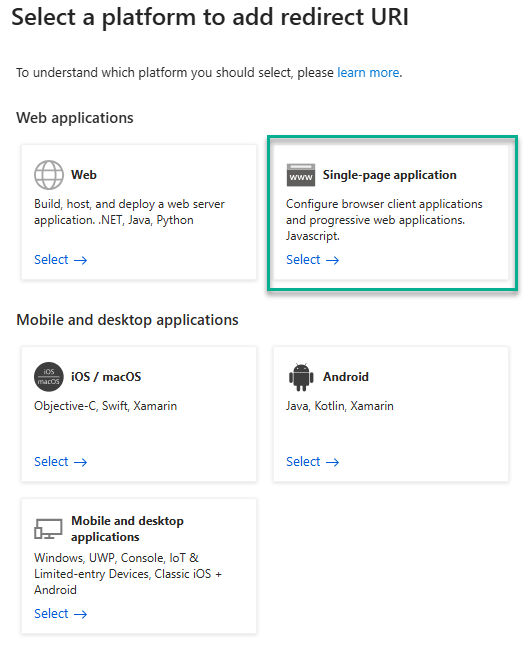Click the bold 'Mobile and desktop applications' card title

pyautogui.click(x=127, y=529)
